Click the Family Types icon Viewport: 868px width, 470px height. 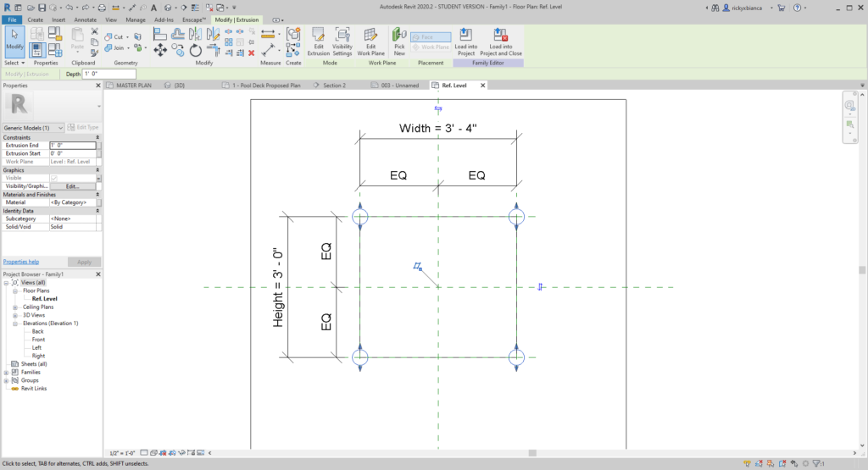coord(55,50)
